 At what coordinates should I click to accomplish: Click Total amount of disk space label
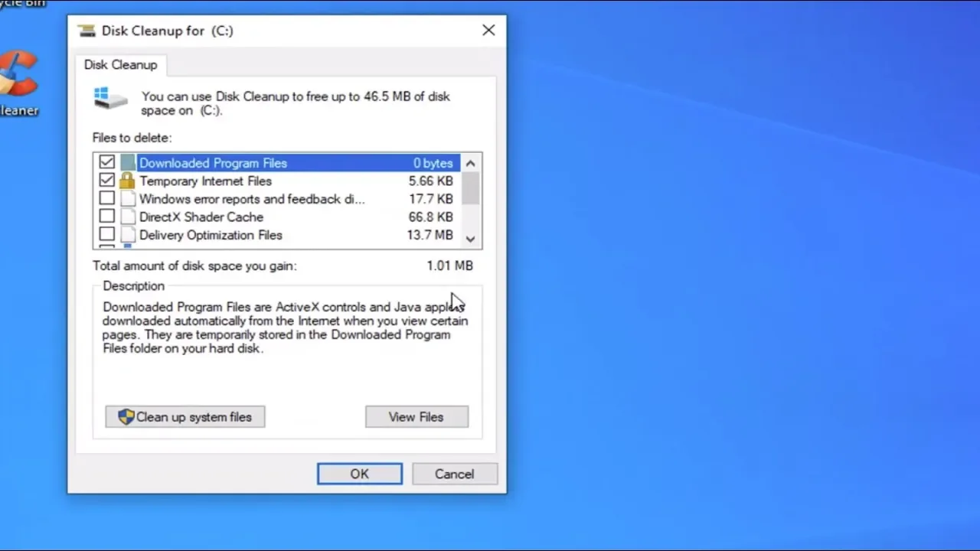pos(194,266)
